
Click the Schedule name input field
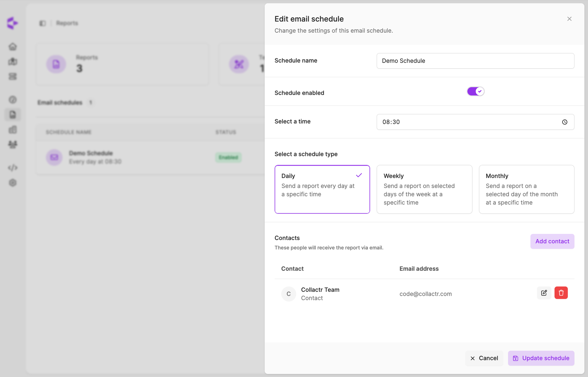[475, 61]
